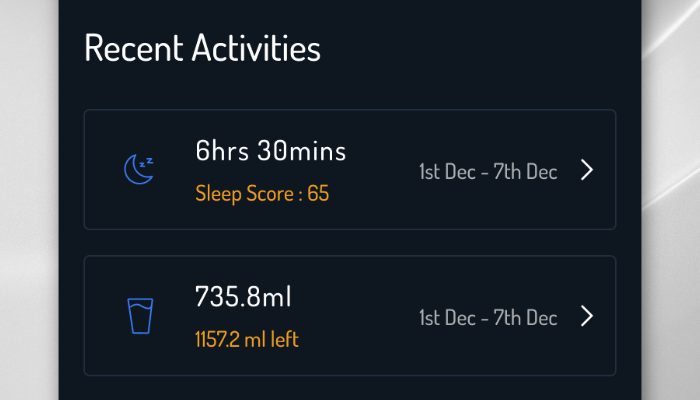Click the Recent Activities heading
Image resolution: width=700 pixels, height=400 pixels.
click(202, 48)
